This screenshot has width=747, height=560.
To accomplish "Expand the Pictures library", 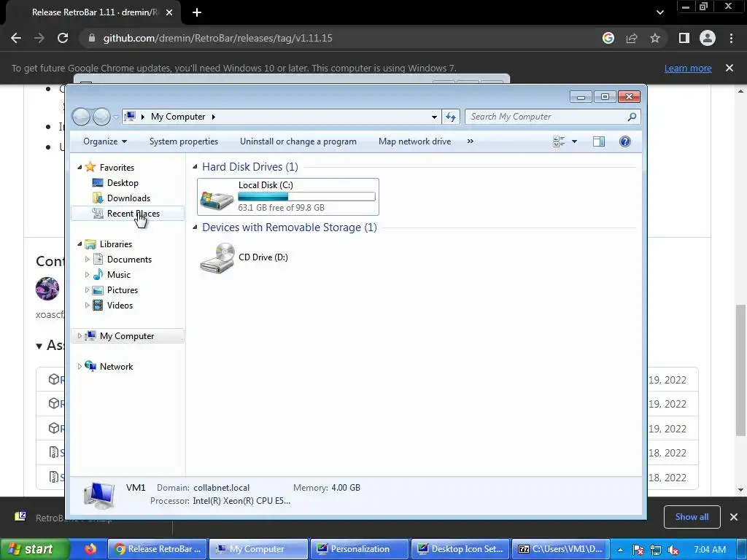I will click(x=87, y=290).
